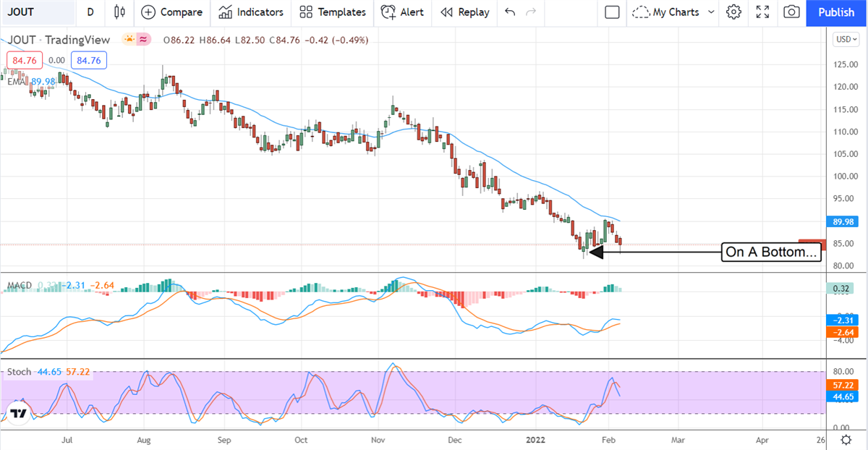This screenshot has height=450, width=868.
Task: Click the JOUT symbol search field
Action: pyautogui.click(x=36, y=12)
